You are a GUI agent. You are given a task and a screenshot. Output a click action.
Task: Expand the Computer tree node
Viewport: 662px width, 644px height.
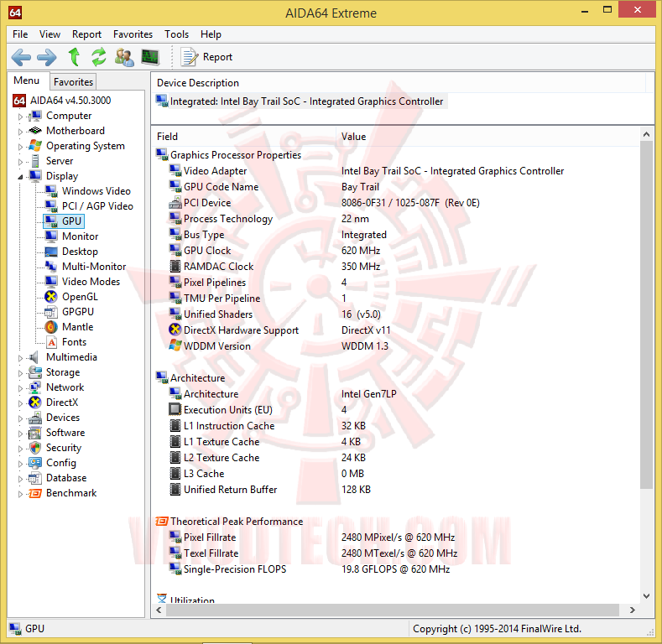point(20,117)
